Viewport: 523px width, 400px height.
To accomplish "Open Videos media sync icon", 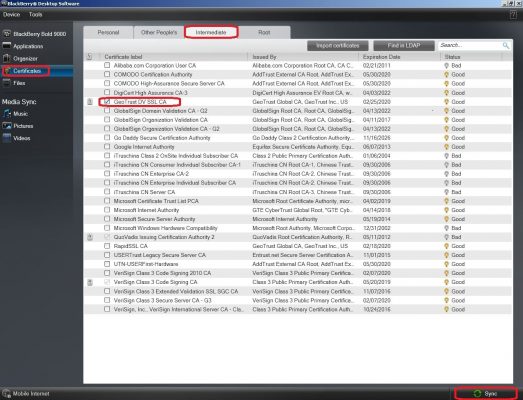I will tap(7, 138).
